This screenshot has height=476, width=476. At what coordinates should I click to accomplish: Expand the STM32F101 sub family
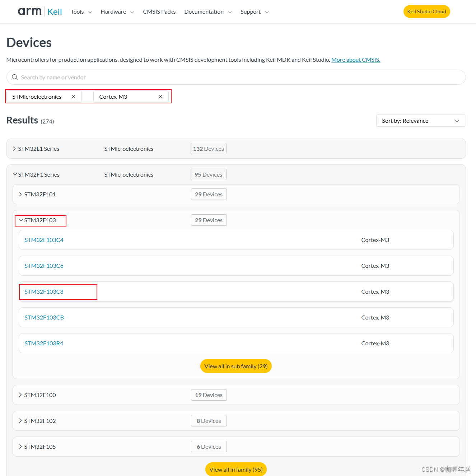coord(236,194)
